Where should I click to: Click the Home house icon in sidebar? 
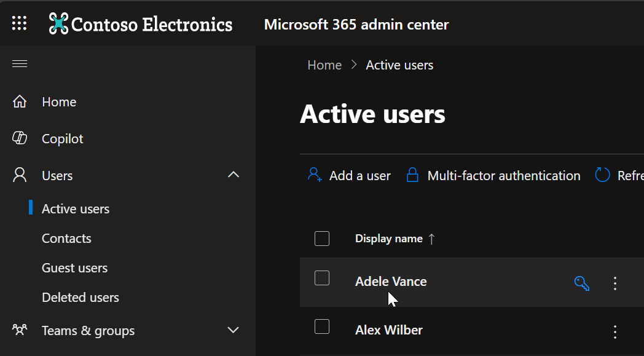click(x=19, y=101)
